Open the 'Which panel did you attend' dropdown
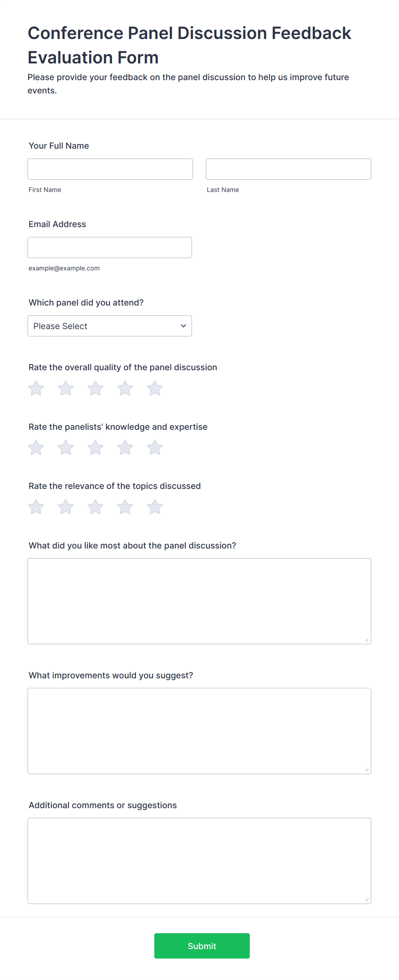 (x=109, y=326)
